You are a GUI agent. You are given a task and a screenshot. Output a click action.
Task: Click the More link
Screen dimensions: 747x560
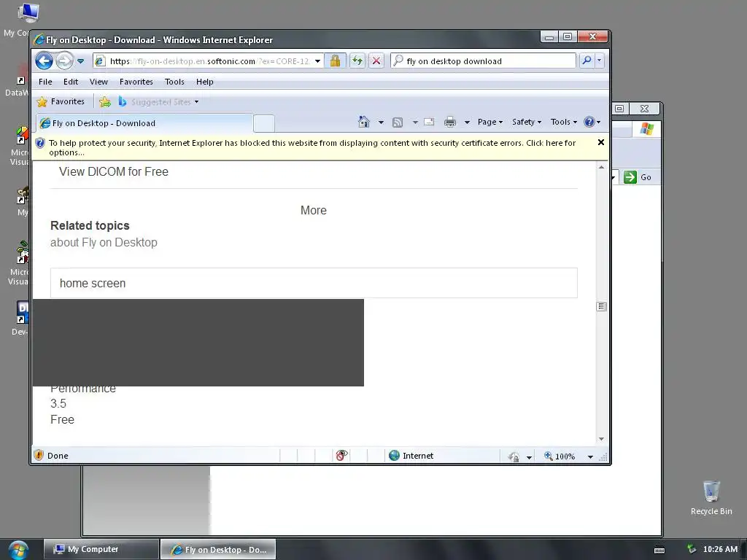click(x=314, y=211)
